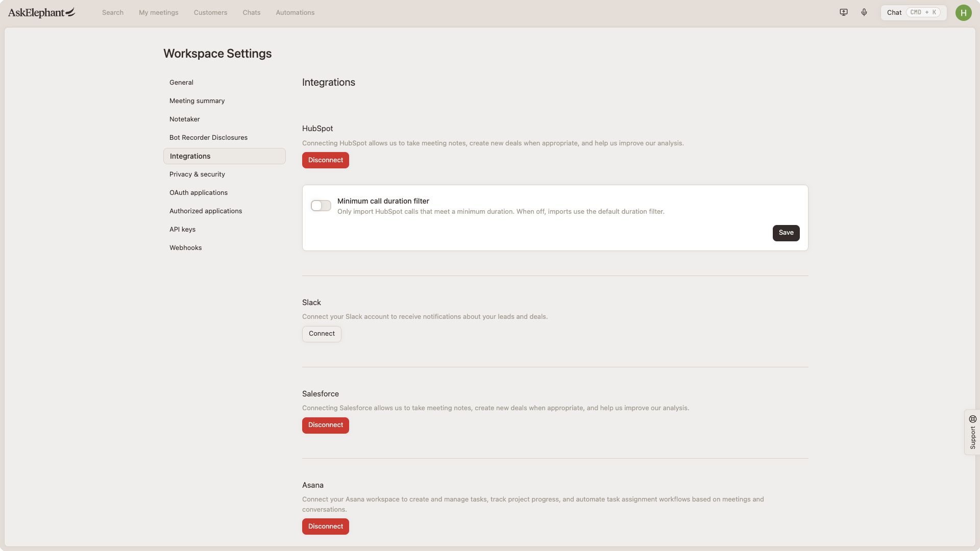Select OAuth applications section
Image resolution: width=980 pixels, height=551 pixels.
(225, 192)
